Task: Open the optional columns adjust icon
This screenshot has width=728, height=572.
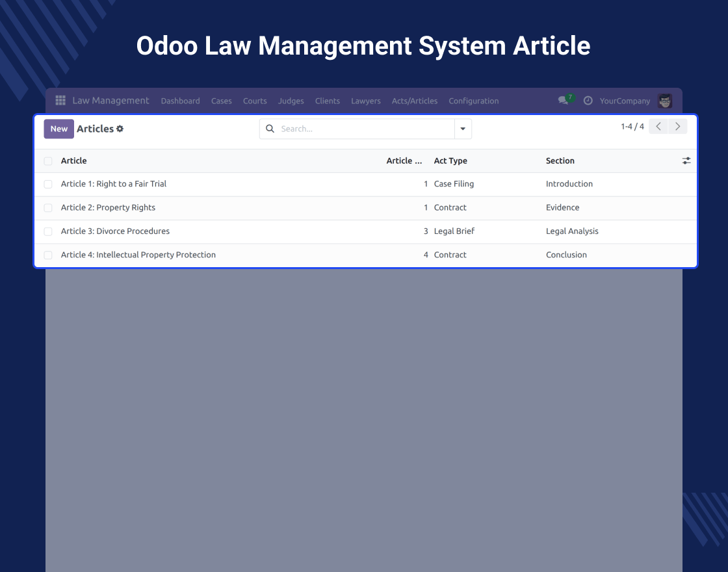Action: 686,161
